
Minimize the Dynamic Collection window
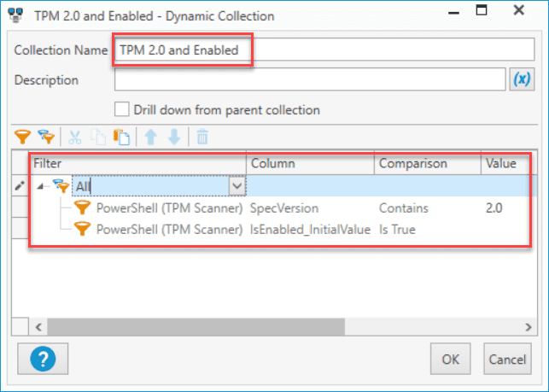453,13
